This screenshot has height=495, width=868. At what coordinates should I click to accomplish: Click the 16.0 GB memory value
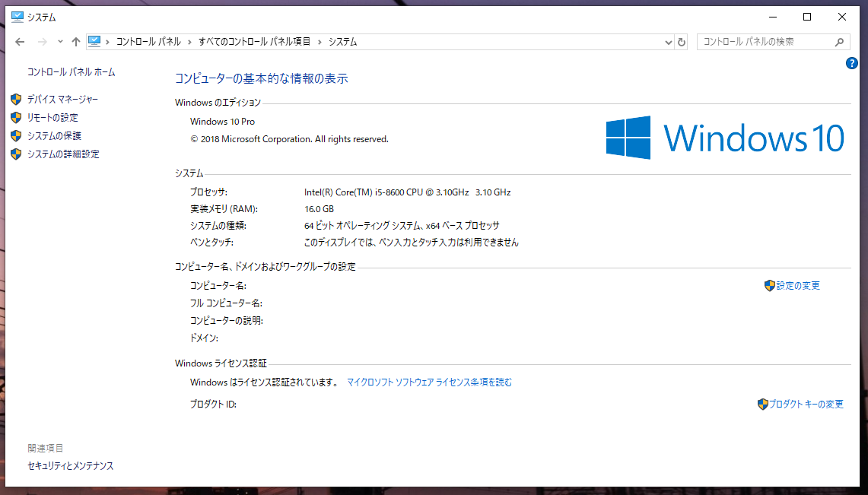[x=319, y=209]
